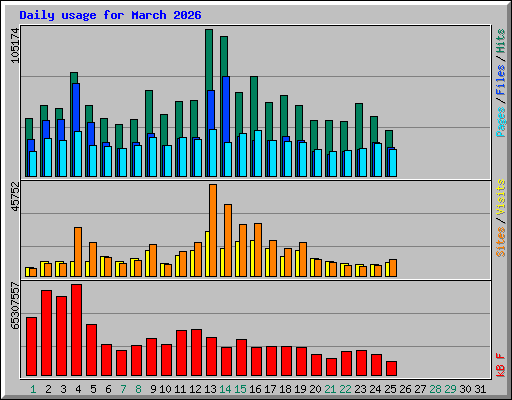The height and width of the screenshot is (400, 512).
Task: Click day label 9 on the x-axis
Action: 153,389
